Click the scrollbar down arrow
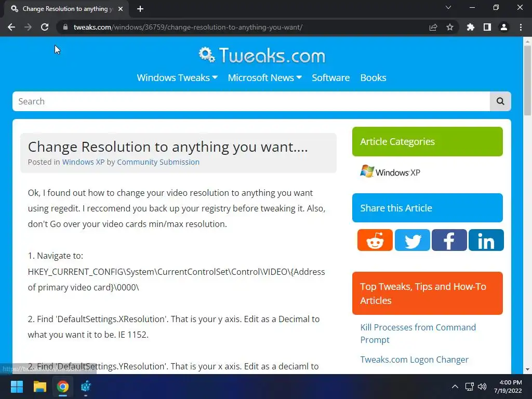Viewport: 532px width, 399px height. click(527, 369)
